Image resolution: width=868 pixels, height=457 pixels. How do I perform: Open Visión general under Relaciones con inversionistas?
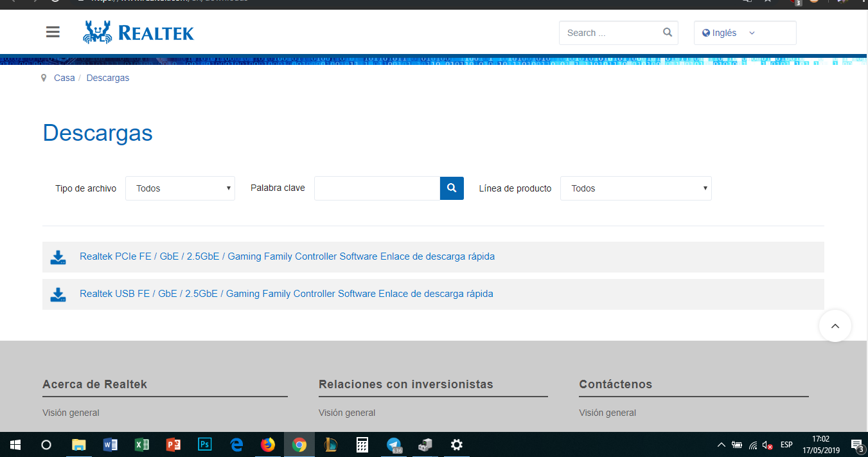347,413
